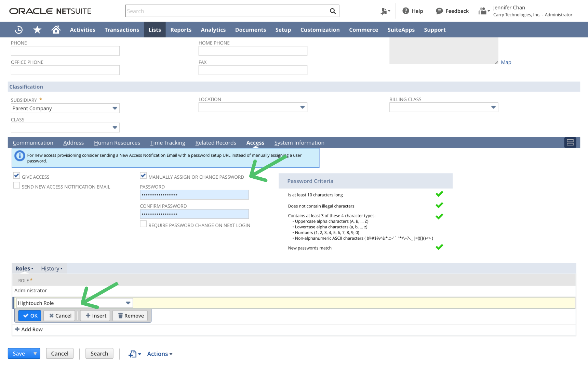Open the Location dropdown

pos(303,107)
